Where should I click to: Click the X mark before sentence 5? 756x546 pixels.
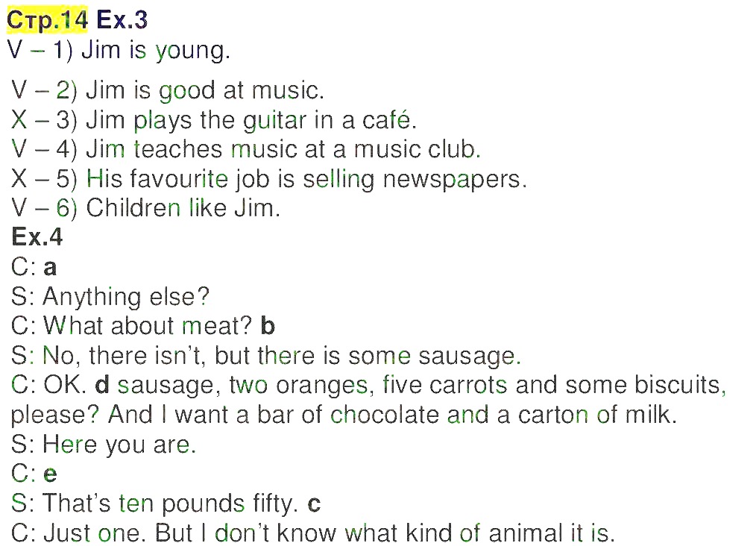pyautogui.click(x=19, y=179)
